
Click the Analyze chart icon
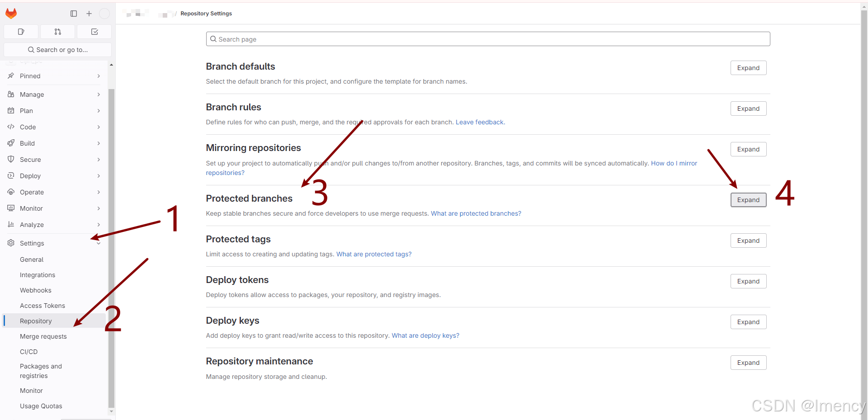11,225
